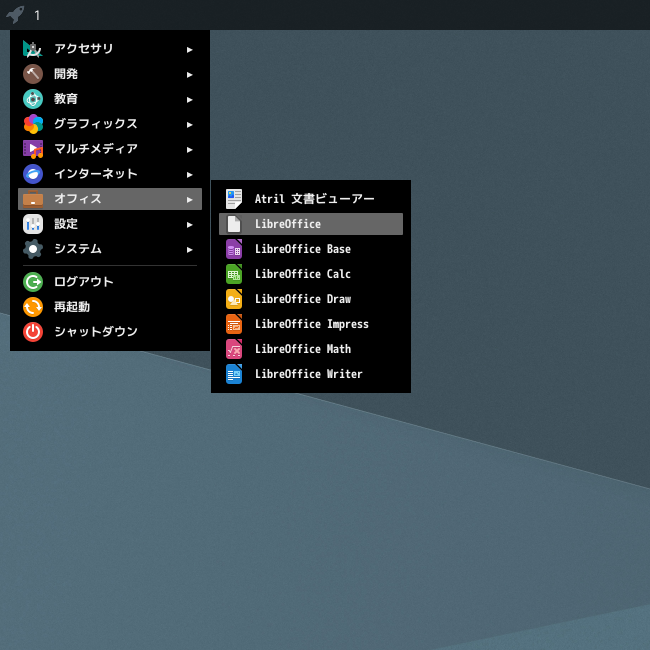The width and height of the screenshot is (650, 650).
Task: Expand the インターネット submenu arrow
Action: coord(189,175)
